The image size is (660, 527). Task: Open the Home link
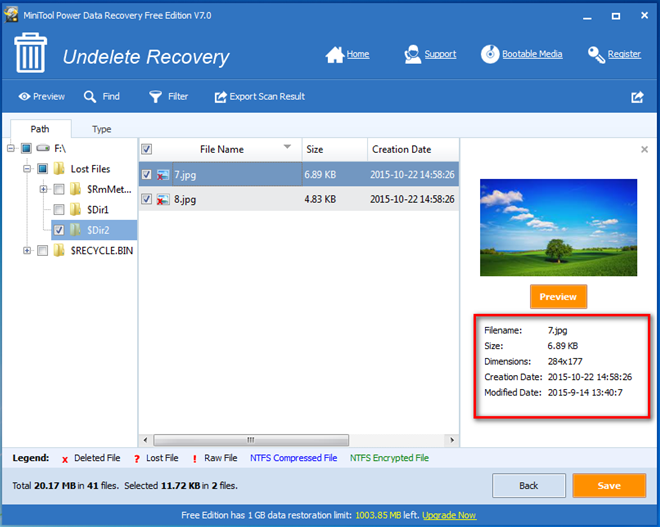(x=358, y=54)
